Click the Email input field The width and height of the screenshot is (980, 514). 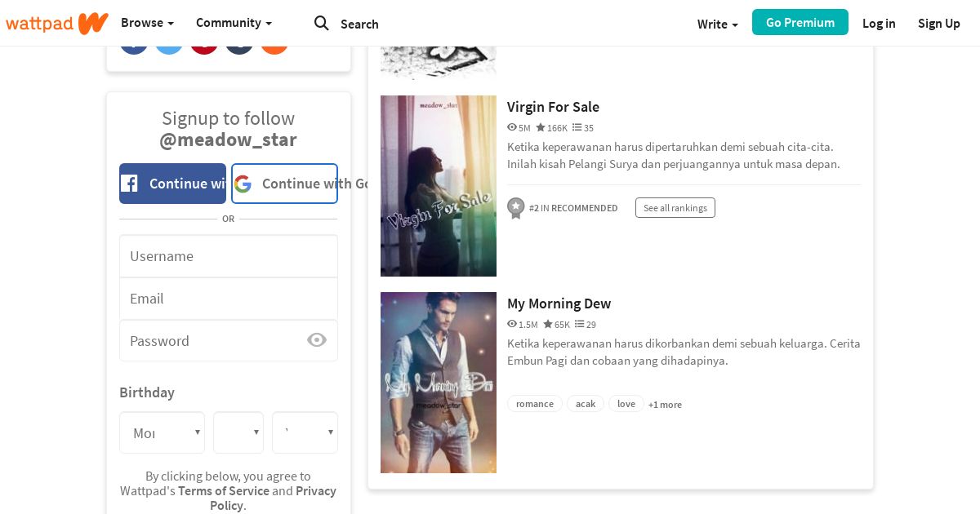pos(229,299)
